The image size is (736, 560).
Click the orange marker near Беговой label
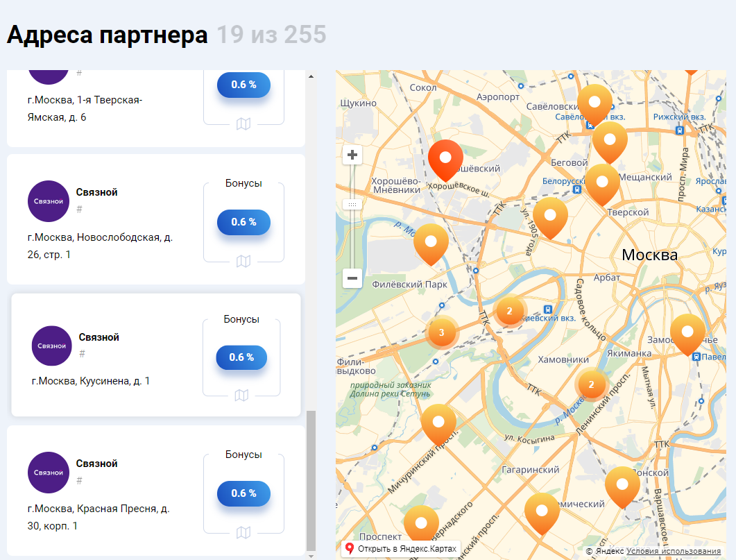coord(610,142)
